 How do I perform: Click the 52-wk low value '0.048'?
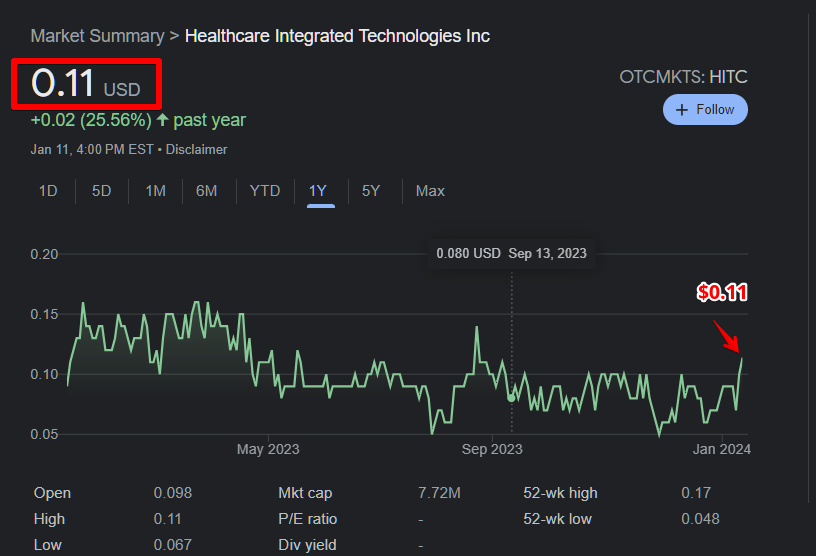point(700,519)
